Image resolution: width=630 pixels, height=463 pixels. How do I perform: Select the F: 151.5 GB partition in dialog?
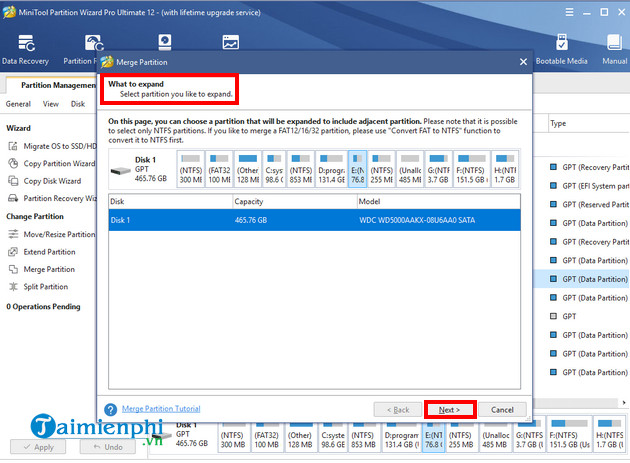click(472, 169)
